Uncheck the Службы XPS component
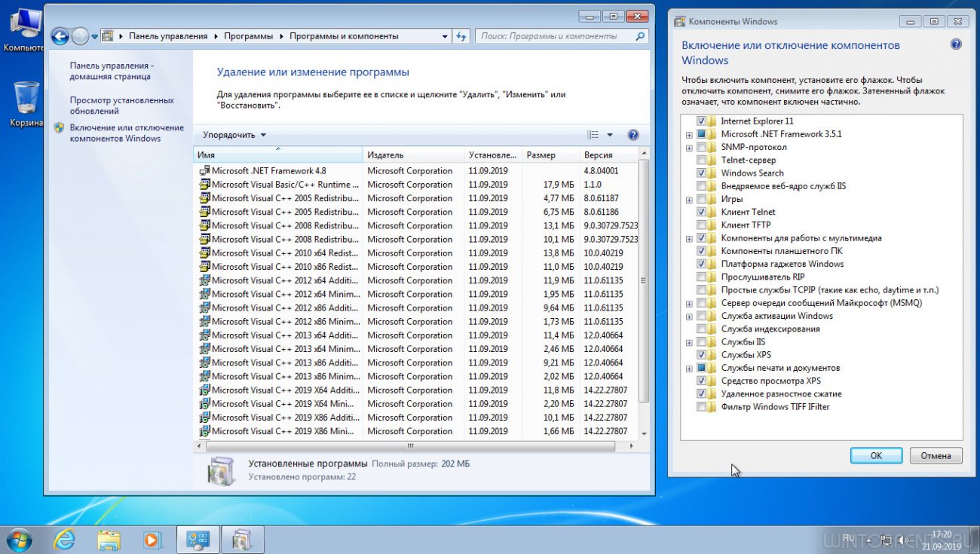The height and width of the screenshot is (554, 980). click(x=702, y=354)
